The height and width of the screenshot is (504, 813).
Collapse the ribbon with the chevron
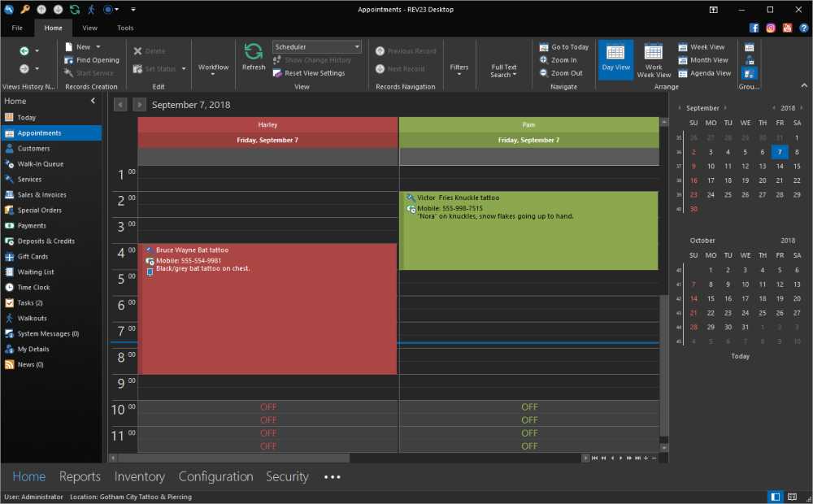tap(804, 85)
